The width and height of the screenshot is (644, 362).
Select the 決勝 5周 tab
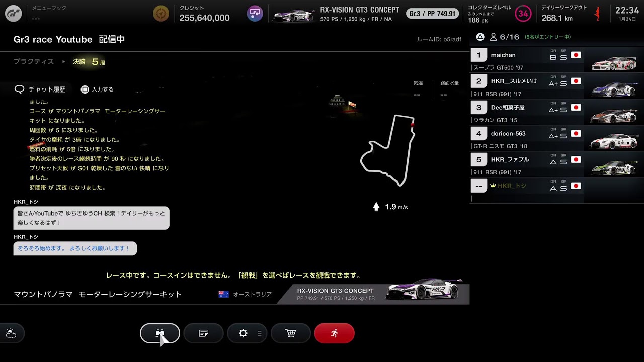pos(89,62)
